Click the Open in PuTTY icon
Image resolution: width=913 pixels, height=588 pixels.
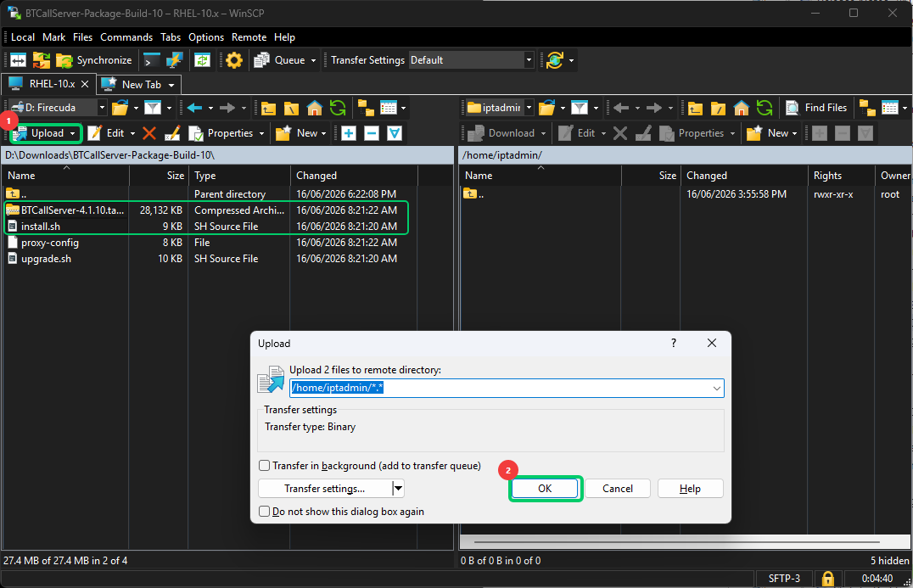[x=174, y=60]
